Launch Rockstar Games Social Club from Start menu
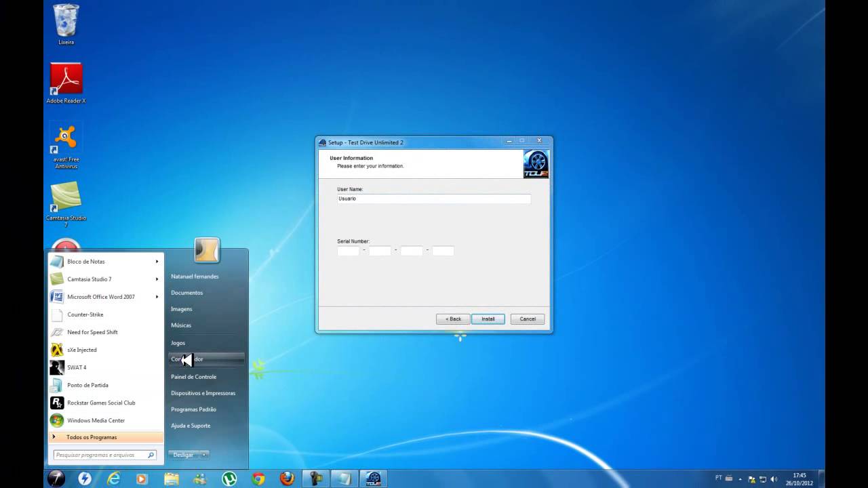Screen dimensions: 868x488 [x=106, y=403]
